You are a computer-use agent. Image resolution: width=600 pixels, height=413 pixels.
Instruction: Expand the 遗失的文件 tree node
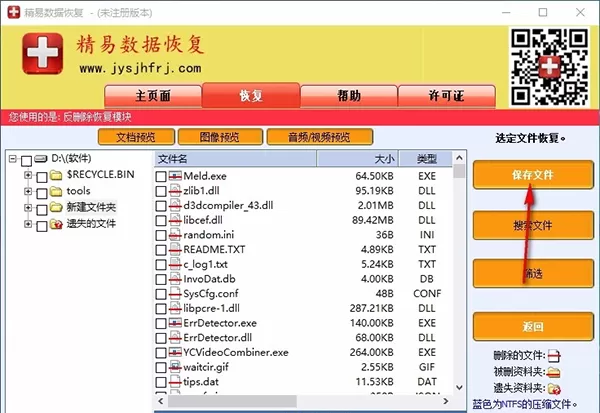pyautogui.click(x=28, y=224)
